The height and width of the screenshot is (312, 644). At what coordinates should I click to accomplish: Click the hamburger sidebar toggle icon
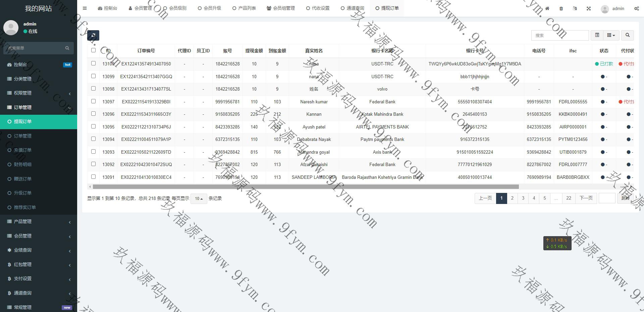pos(85,8)
